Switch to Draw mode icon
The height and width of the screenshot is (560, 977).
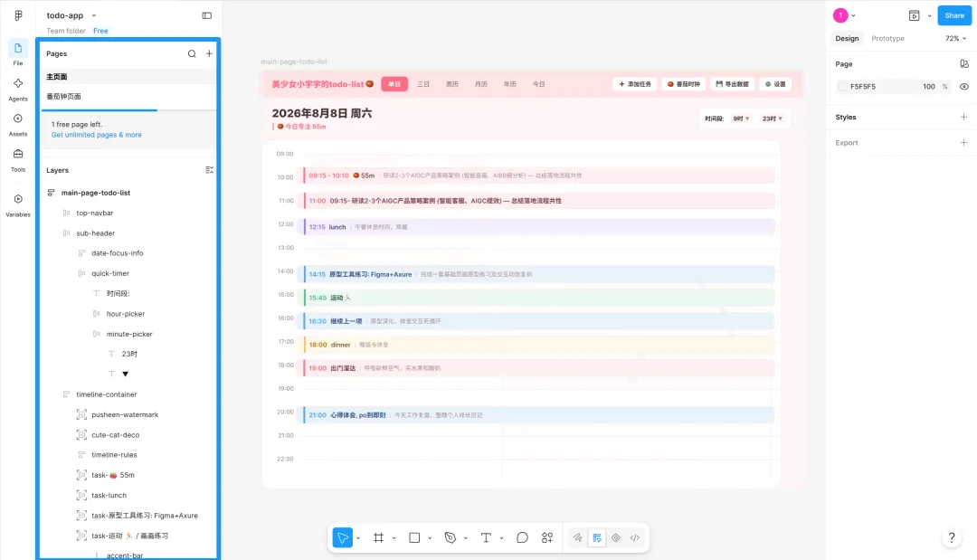point(577,537)
